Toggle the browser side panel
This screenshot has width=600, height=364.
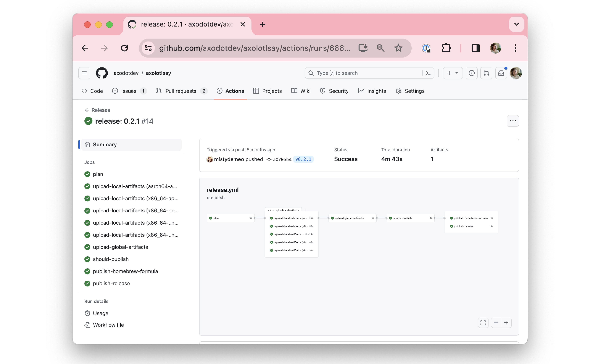475,48
